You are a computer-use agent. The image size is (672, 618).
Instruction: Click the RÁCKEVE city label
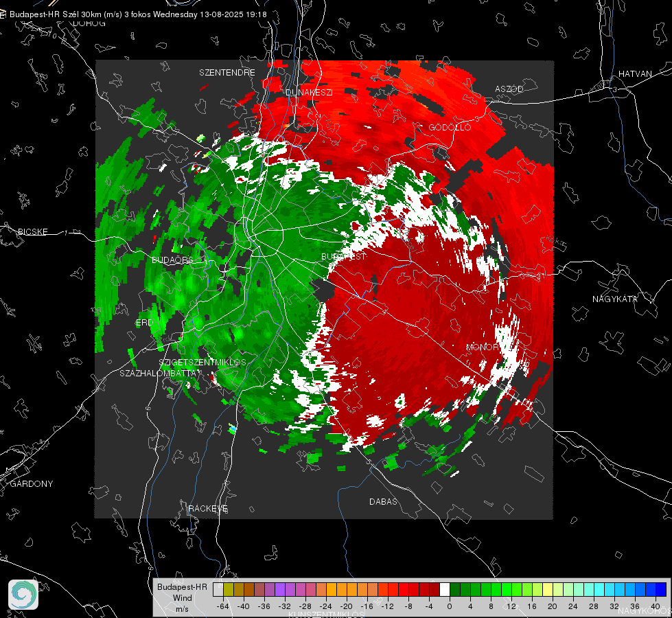click(x=208, y=508)
